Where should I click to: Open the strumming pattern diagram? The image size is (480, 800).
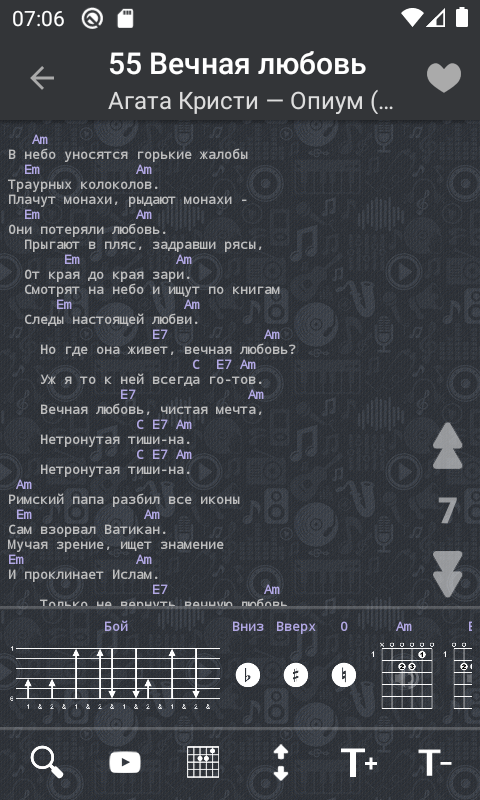point(116,677)
